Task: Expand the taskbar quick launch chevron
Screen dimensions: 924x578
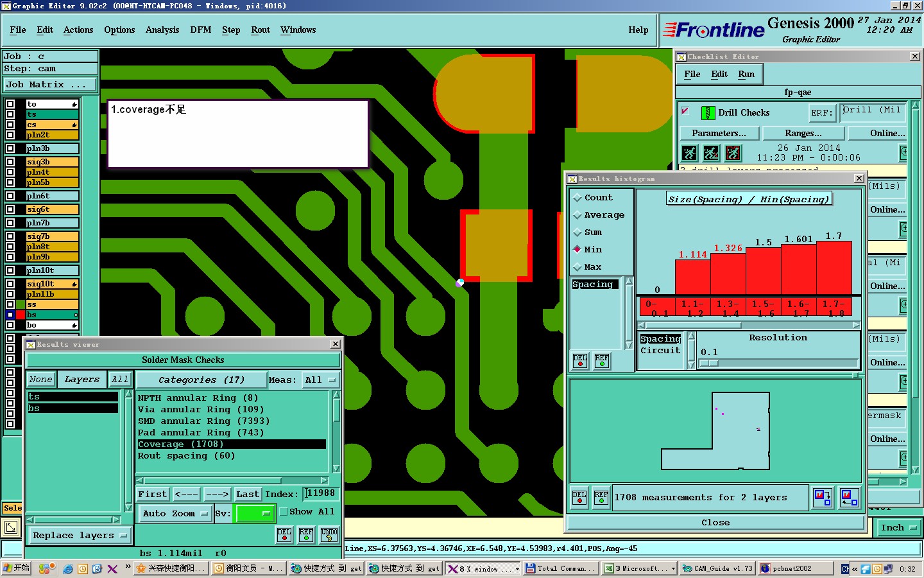Action: coord(128,566)
